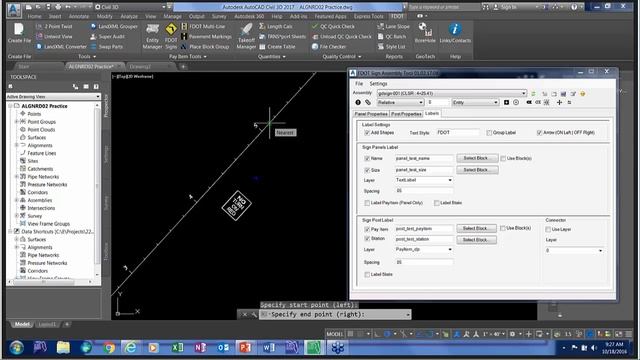
Task: Click the Create Table tool
Action: click(x=277, y=47)
